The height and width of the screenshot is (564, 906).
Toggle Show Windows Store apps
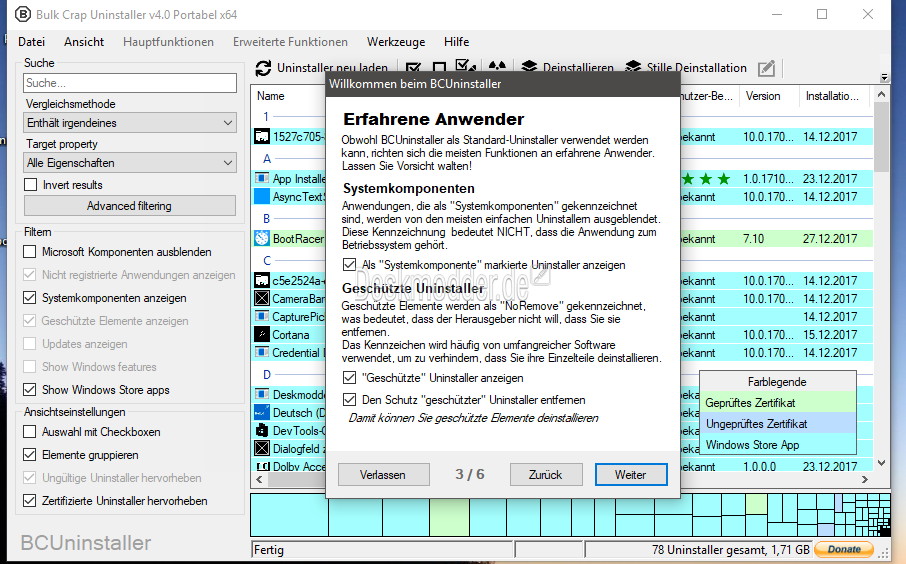pyautogui.click(x=29, y=390)
